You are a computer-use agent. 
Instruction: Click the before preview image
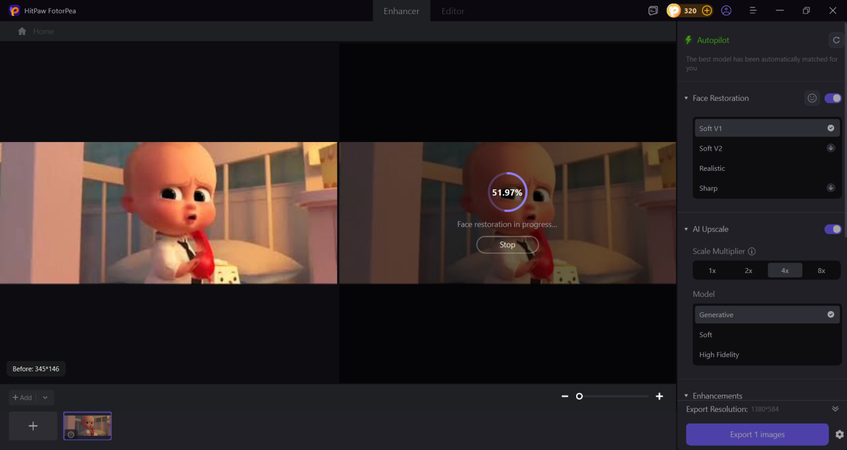click(x=169, y=213)
